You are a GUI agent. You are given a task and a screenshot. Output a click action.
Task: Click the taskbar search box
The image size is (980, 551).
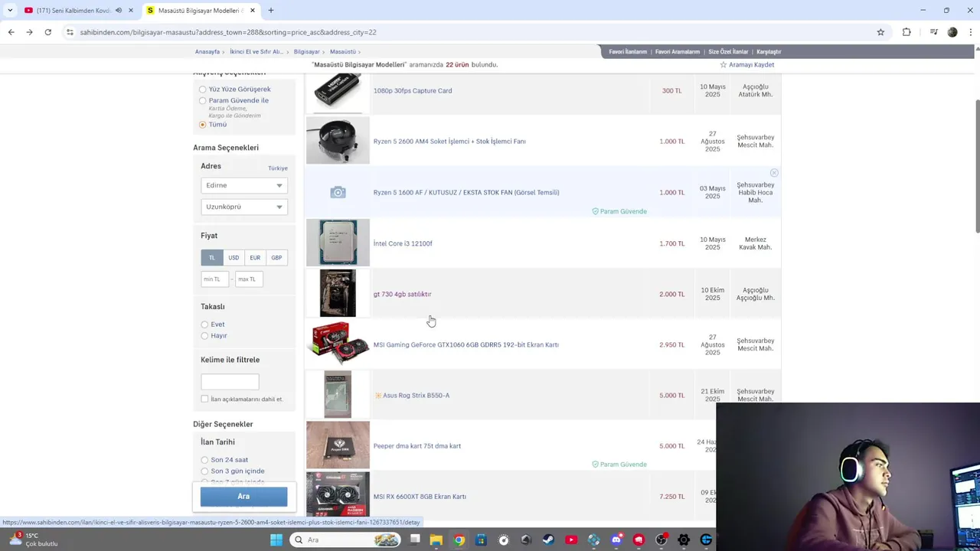coord(347,540)
